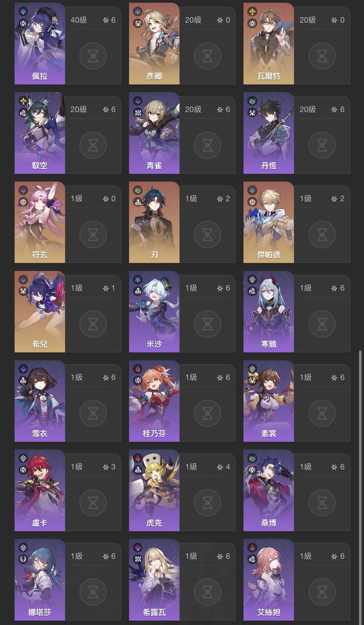
Task: Open 傑帕德's character portrait
Action: tap(268, 222)
